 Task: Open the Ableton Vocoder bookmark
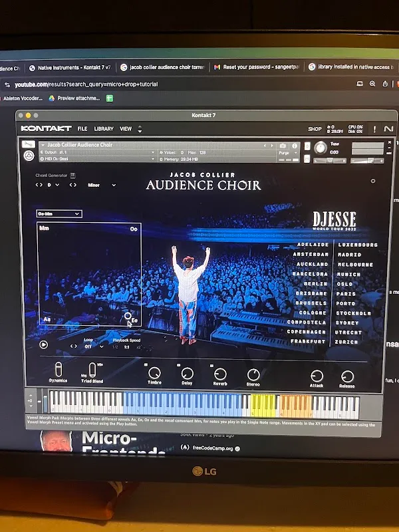(x=23, y=98)
